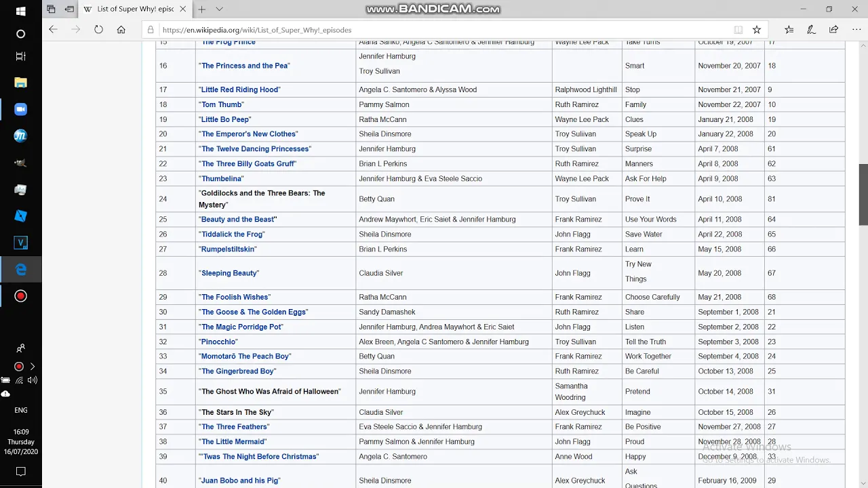Open The Magic Porridge Pot link
The image size is (868, 488).
point(241,327)
